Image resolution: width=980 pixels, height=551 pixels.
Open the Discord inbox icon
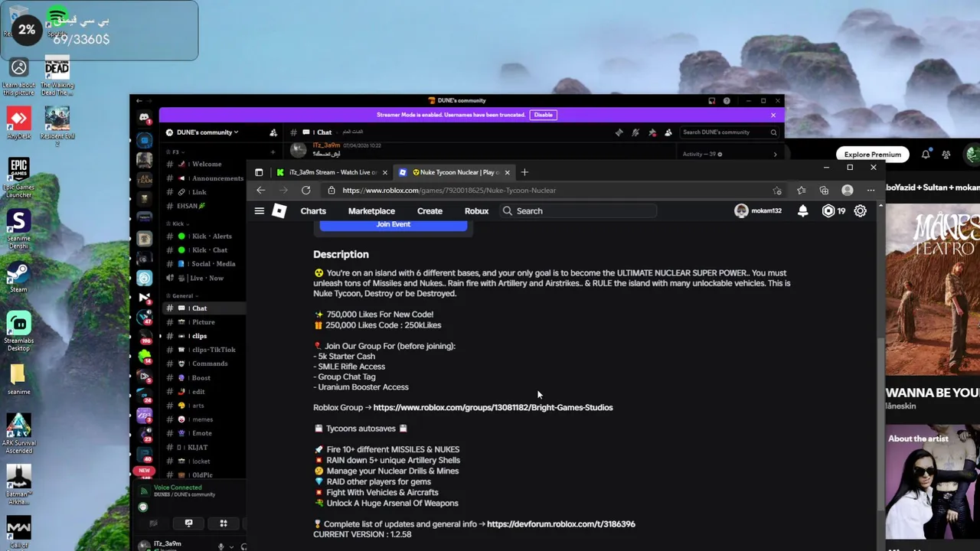[711, 101]
